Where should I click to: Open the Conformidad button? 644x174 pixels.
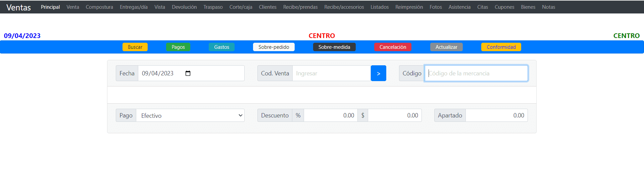tap(501, 47)
